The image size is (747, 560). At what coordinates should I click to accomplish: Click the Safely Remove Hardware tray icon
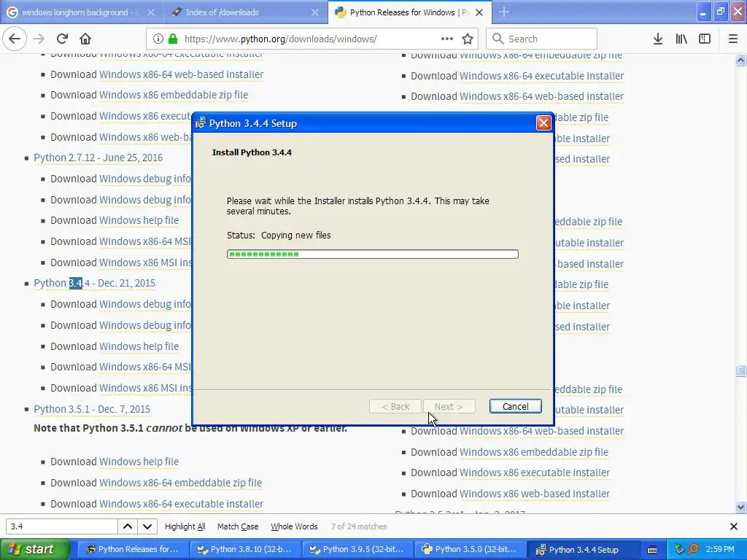pyautogui.click(x=679, y=549)
